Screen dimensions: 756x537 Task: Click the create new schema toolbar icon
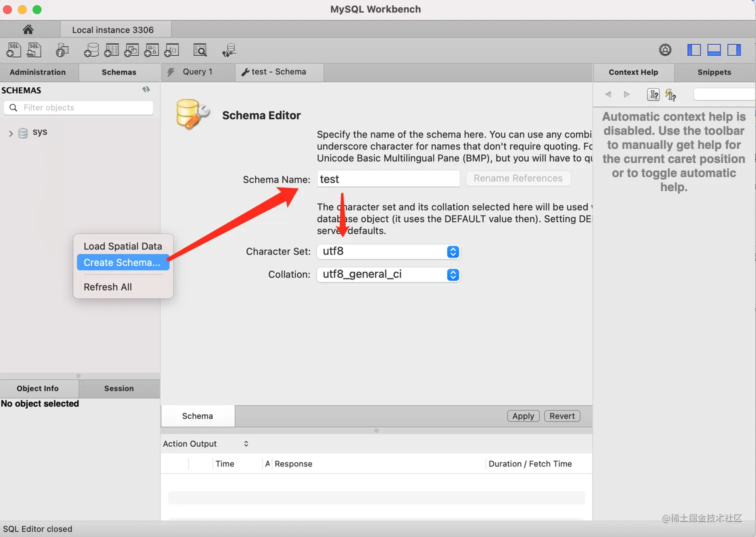pos(91,50)
